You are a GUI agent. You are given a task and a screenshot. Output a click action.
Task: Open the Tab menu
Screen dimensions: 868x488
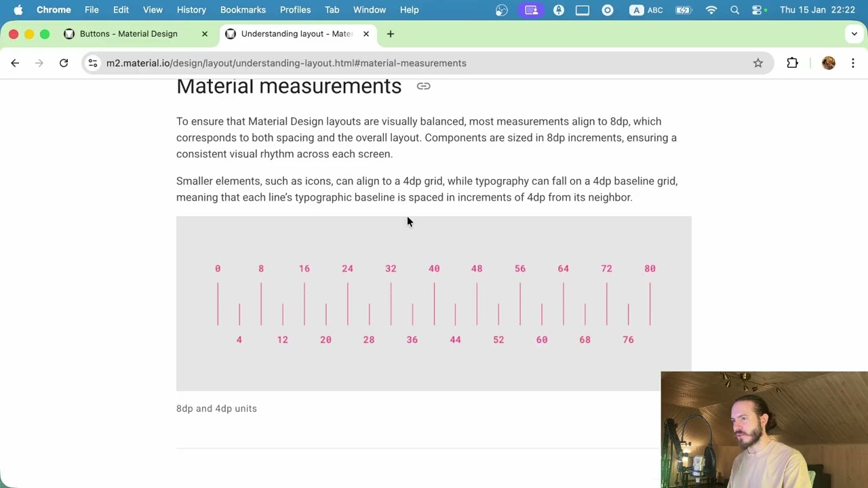332,9
